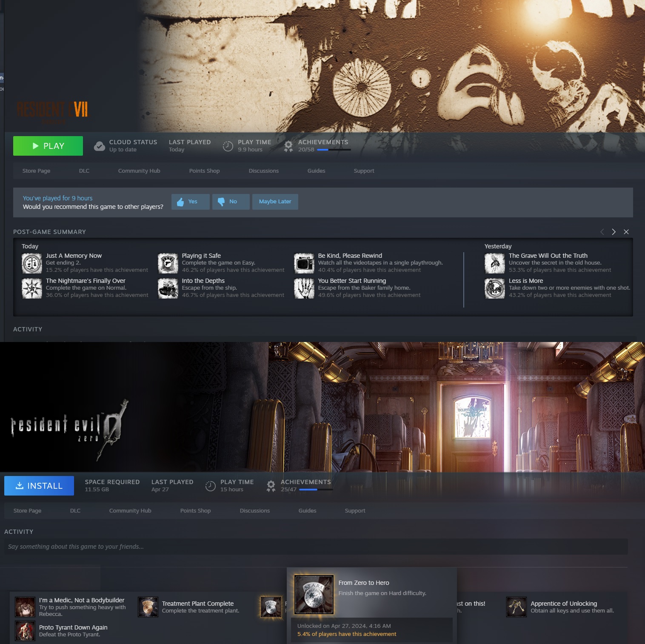
Task: Open Resident Evil 7 Community Hub tab
Action: (x=139, y=171)
